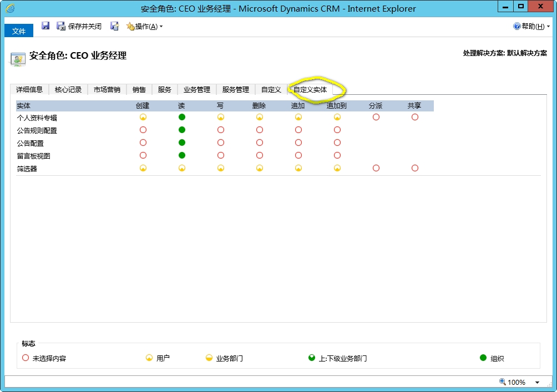
Task: Toggle 删除 privilege for 留言板视图
Action: point(260,155)
